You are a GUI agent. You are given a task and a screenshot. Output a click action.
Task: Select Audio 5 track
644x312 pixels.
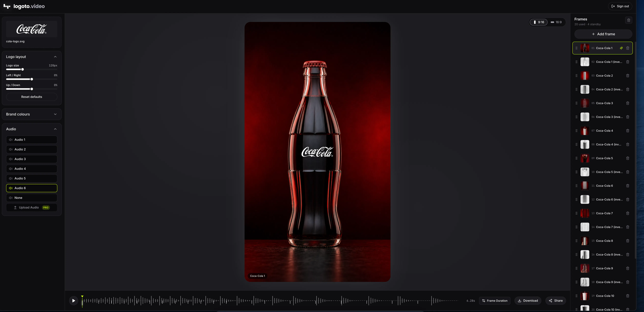click(31, 178)
